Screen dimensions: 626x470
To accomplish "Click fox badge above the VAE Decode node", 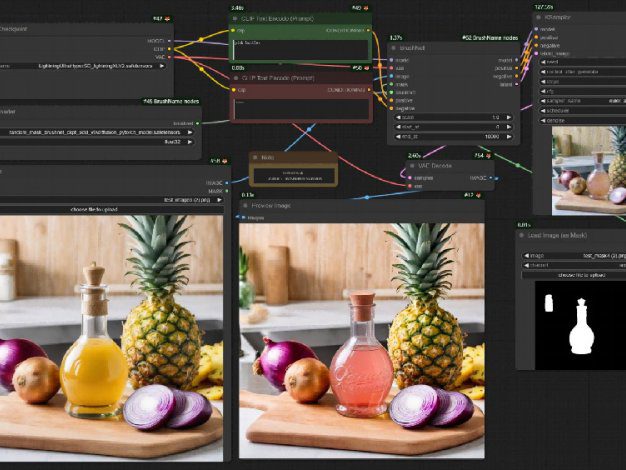I will point(488,156).
